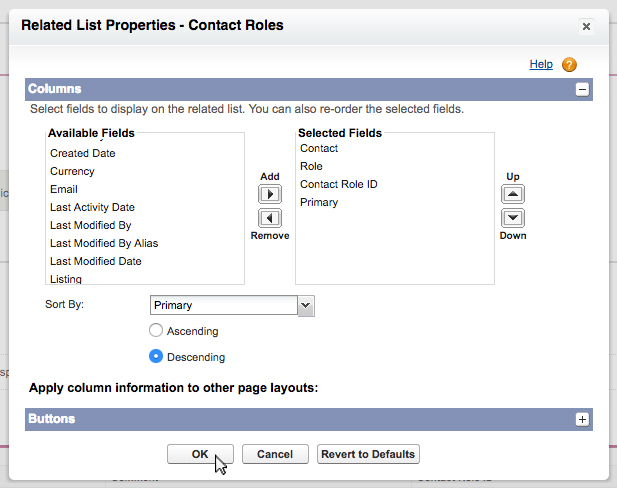Select Created Date in Available Fields
The width and height of the screenshot is (617, 488).
pyautogui.click(x=82, y=153)
